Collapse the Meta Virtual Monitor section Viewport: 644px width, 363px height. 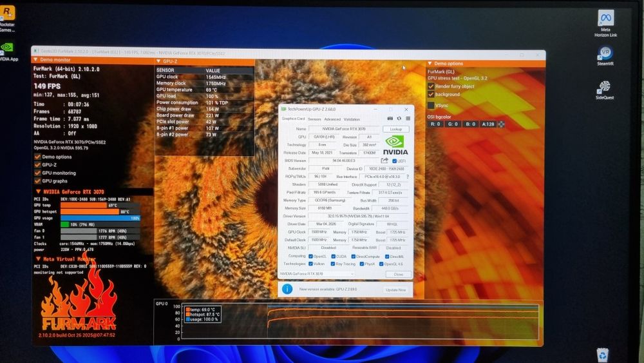pyautogui.click(x=38, y=259)
